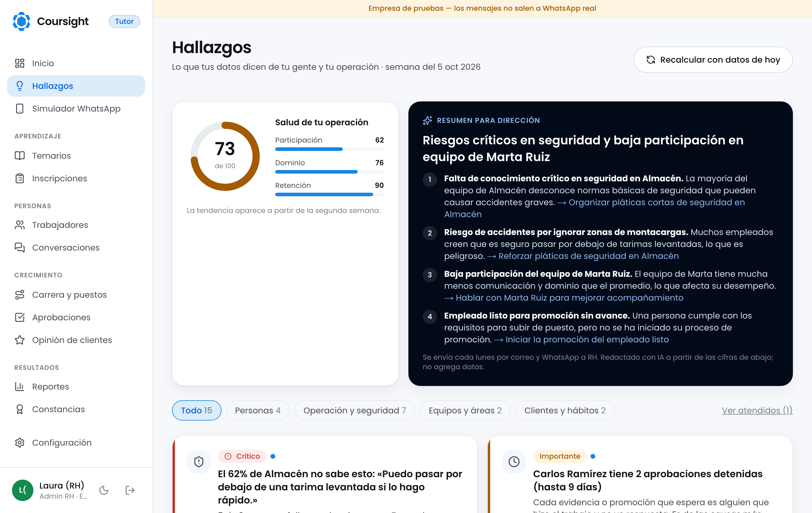Click the Inscripciones clipboard icon

(x=20, y=178)
